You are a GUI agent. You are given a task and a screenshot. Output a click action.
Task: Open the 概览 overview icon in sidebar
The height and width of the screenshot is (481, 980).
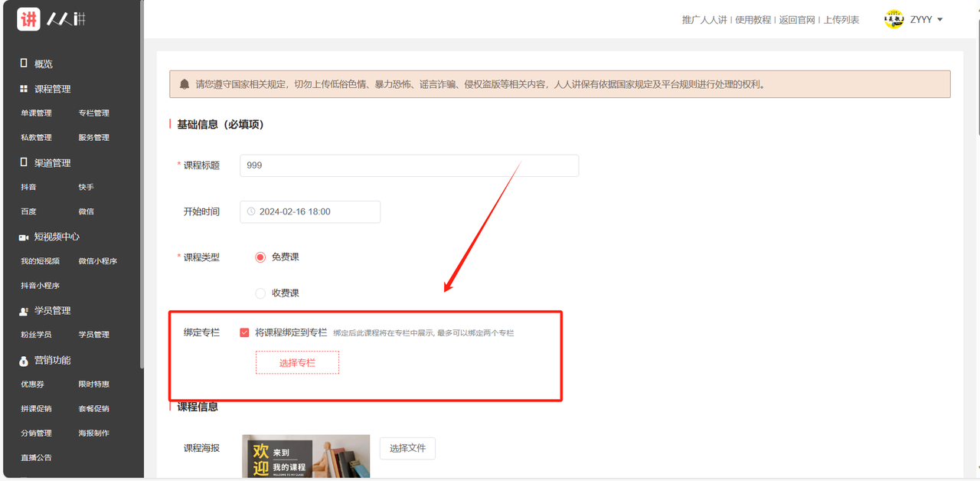point(24,64)
